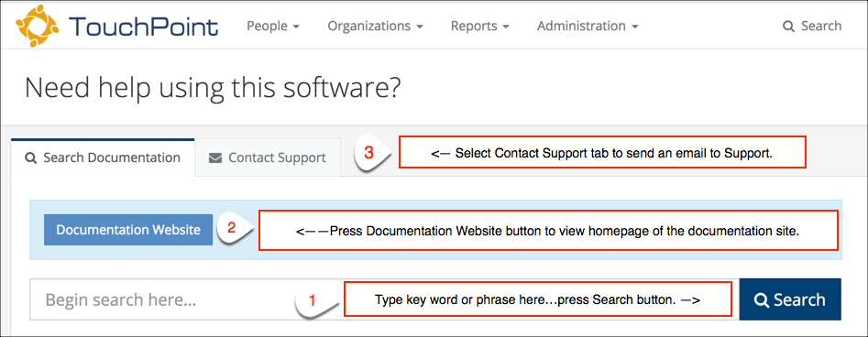Switch to the Search Documentation tab
Viewport: 868px width, 337px height.
click(x=103, y=158)
